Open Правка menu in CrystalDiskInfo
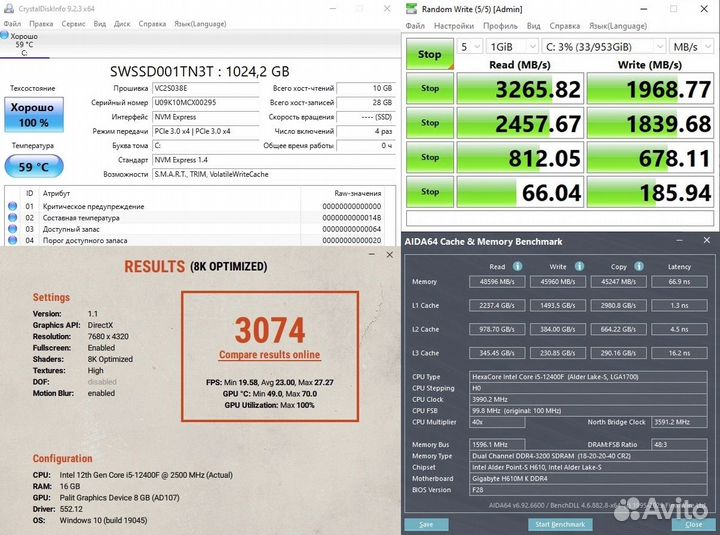The width and height of the screenshot is (720, 535). tap(41, 24)
